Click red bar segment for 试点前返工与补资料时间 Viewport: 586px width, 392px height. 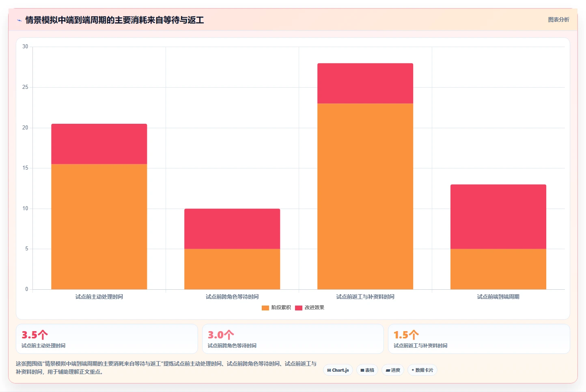pyautogui.click(x=365, y=83)
